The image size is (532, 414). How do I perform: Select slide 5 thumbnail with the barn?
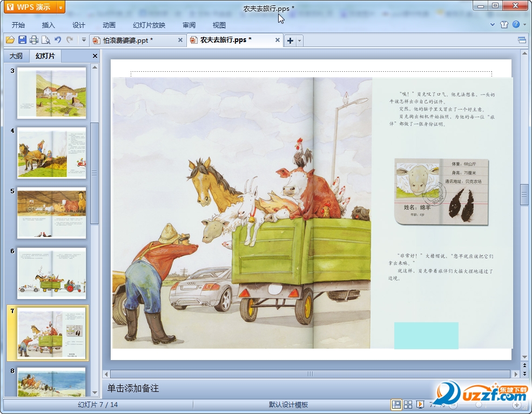51,213
